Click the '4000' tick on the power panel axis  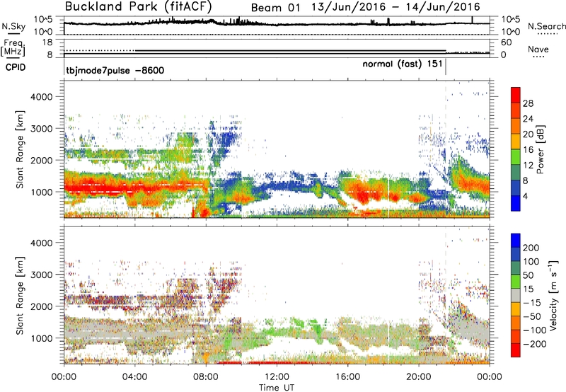coord(42,97)
